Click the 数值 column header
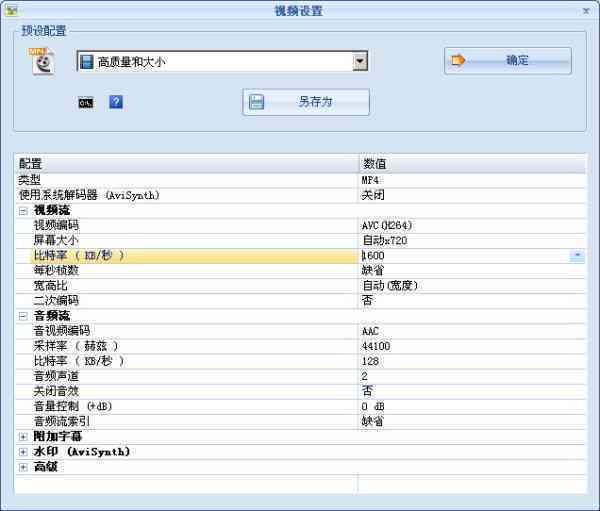Viewport: 600px width, 511px height. click(x=472, y=164)
